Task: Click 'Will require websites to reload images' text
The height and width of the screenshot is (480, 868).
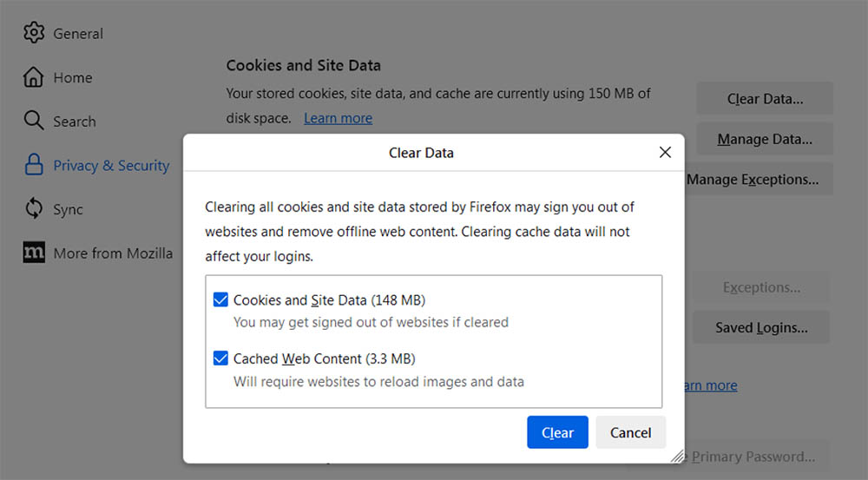Action: coord(378,381)
